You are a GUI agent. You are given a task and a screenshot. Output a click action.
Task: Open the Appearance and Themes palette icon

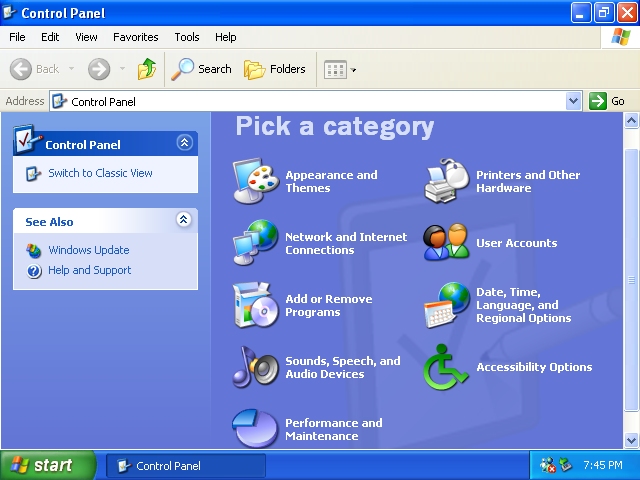[x=256, y=181]
